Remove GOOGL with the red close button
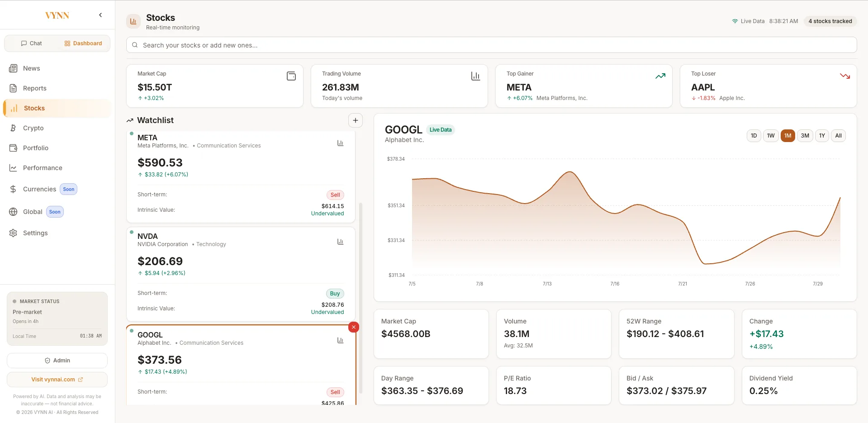This screenshot has width=868, height=423. (x=354, y=327)
